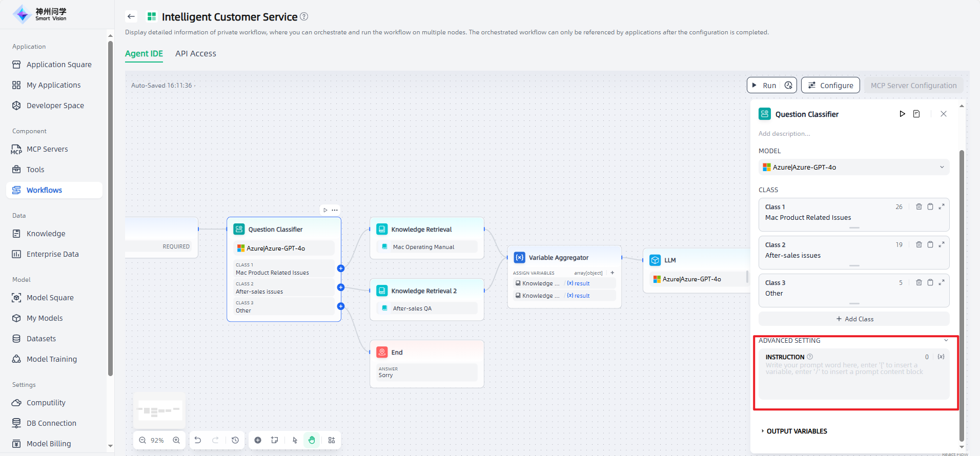Expand the Class 3 editor fullscreen
The height and width of the screenshot is (456, 980).
click(x=942, y=282)
